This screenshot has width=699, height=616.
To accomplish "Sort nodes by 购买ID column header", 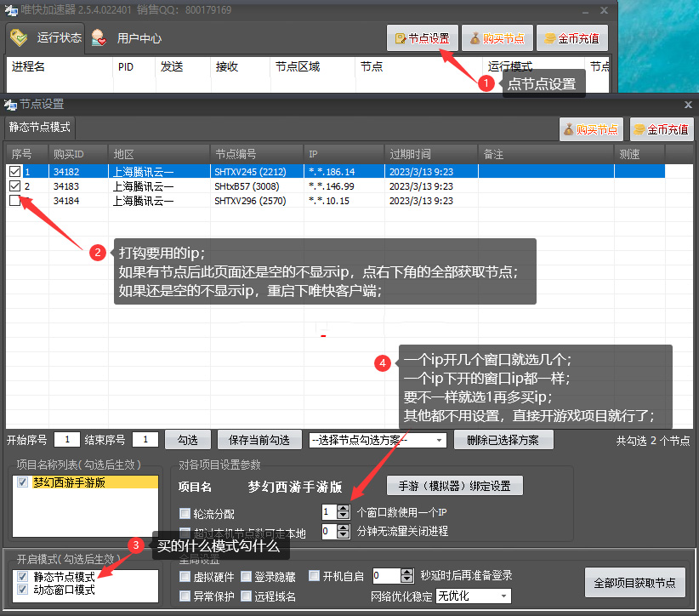I will [x=78, y=154].
